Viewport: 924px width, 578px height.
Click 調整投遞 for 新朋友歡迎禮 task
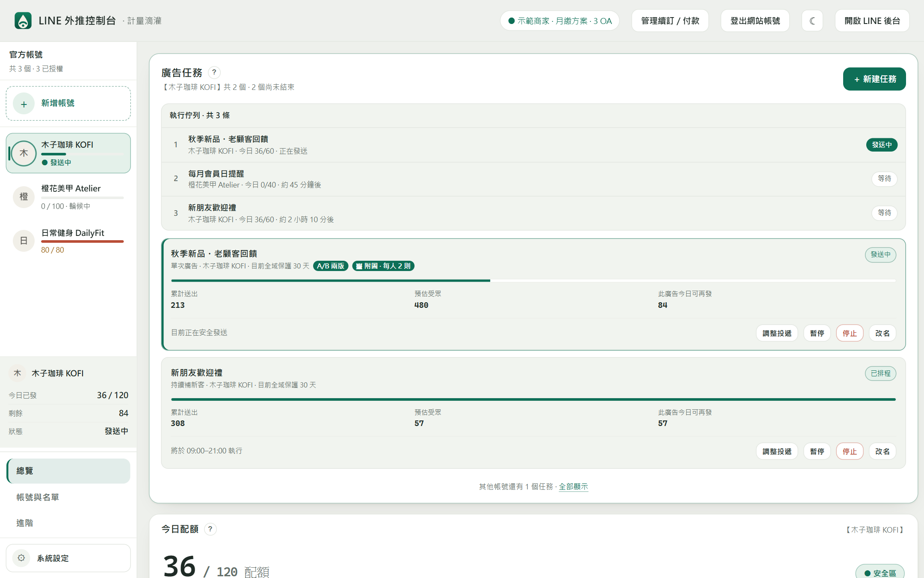[x=777, y=451]
